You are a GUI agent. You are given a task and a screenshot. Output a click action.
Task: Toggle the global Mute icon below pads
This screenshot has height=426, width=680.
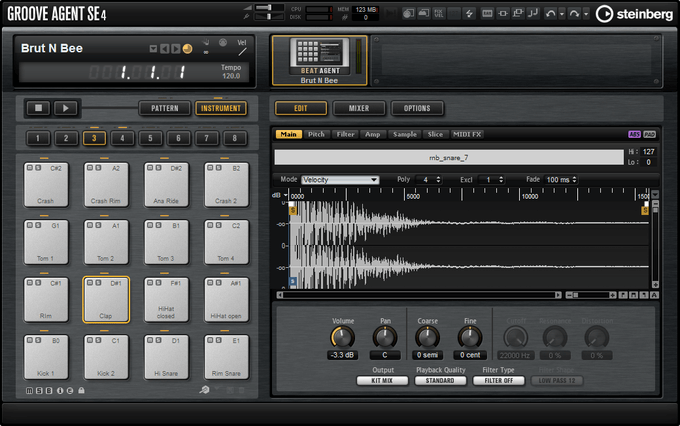pos(29,390)
